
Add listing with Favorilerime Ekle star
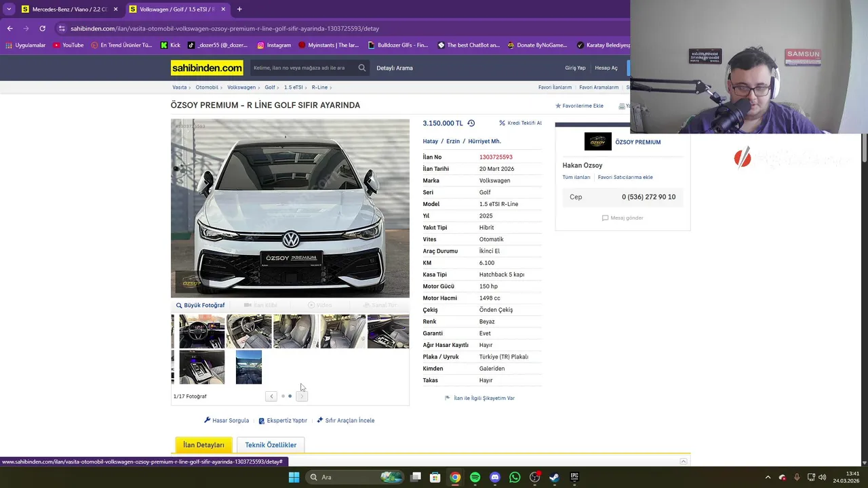(x=579, y=106)
